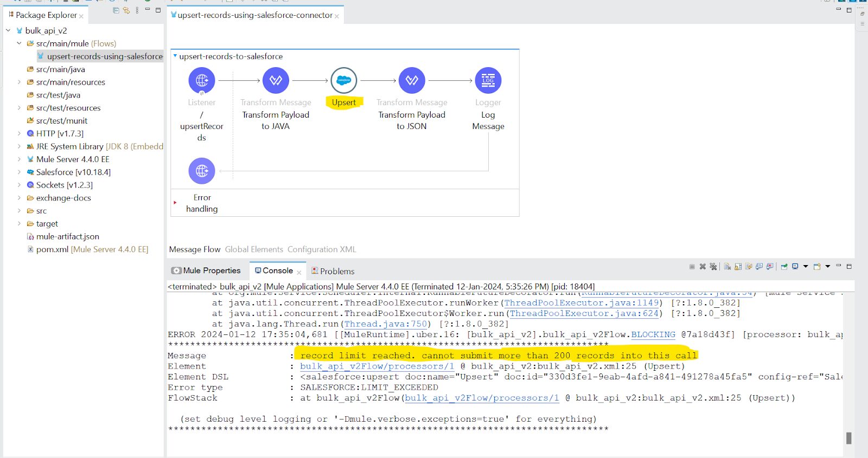
Task: Open bulk_api_v2Flow/processors/1 link in FlowStack row
Action: point(482,398)
